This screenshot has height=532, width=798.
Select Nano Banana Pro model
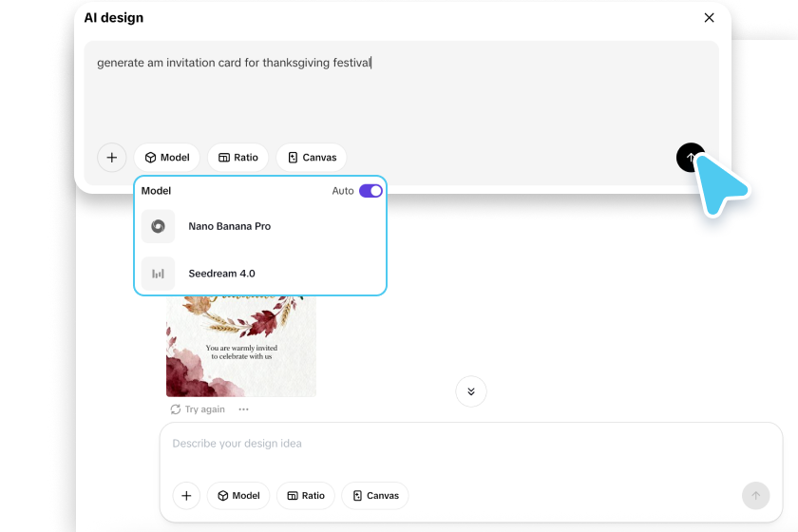pos(260,226)
